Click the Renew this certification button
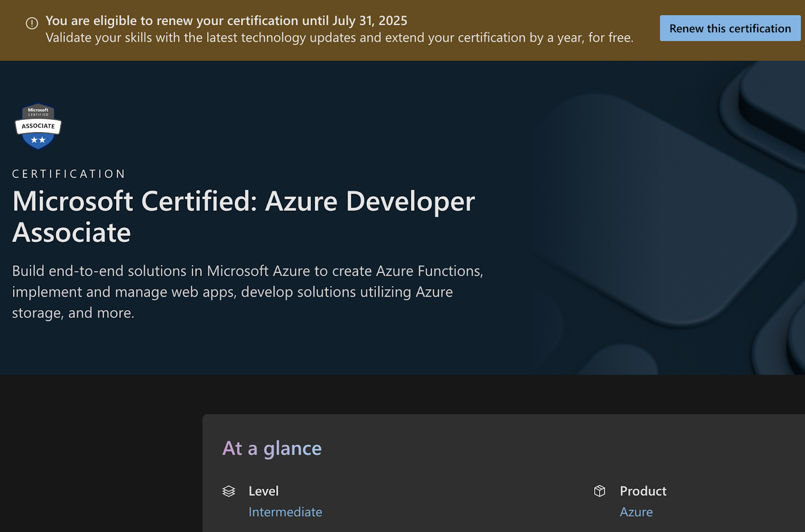This screenshot has width=805, height=532. point(730,28)
